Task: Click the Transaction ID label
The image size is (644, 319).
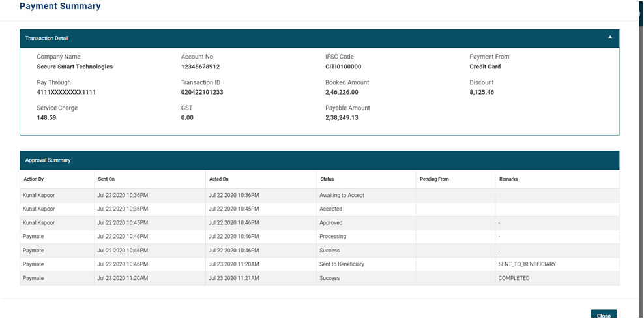Action: point(201,82)
